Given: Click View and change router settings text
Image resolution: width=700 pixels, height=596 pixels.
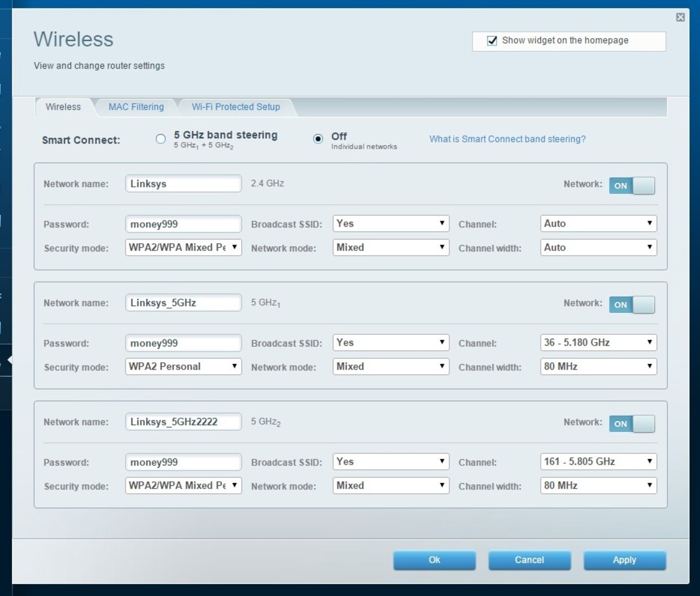Looking at the screenshot, I should 99,66.
